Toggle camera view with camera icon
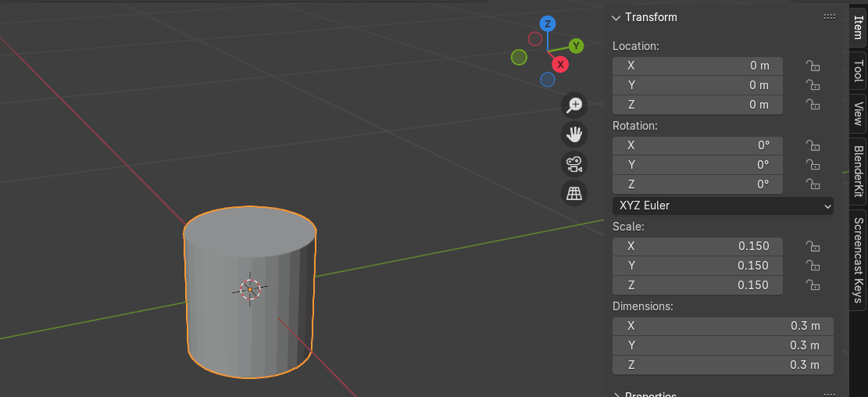 574,164
